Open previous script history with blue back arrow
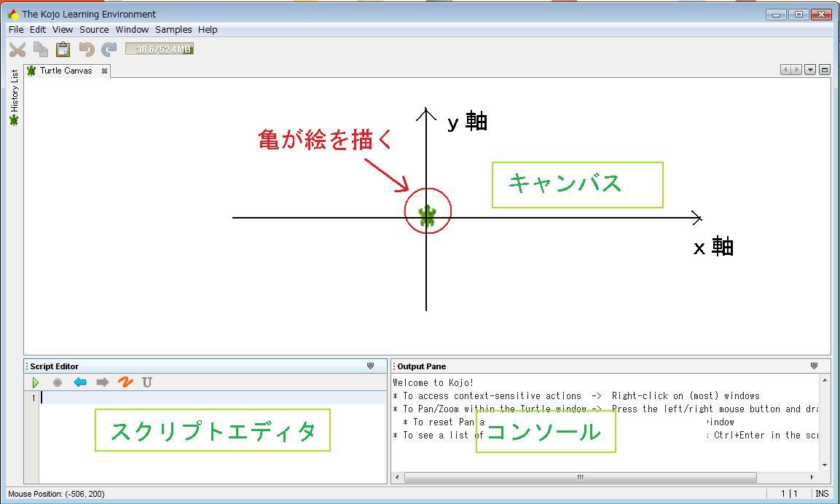Screen dimensions: 840x504 tap(80, 382)
